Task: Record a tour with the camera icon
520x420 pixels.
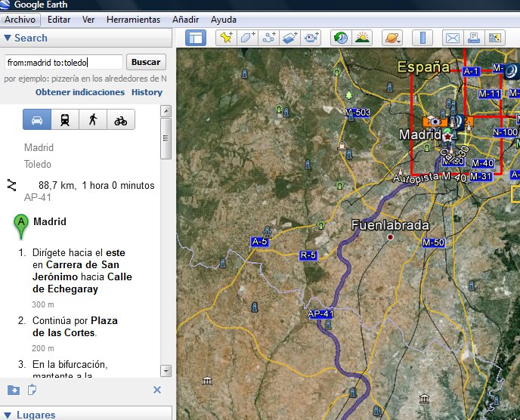Action: click(311, 38)
